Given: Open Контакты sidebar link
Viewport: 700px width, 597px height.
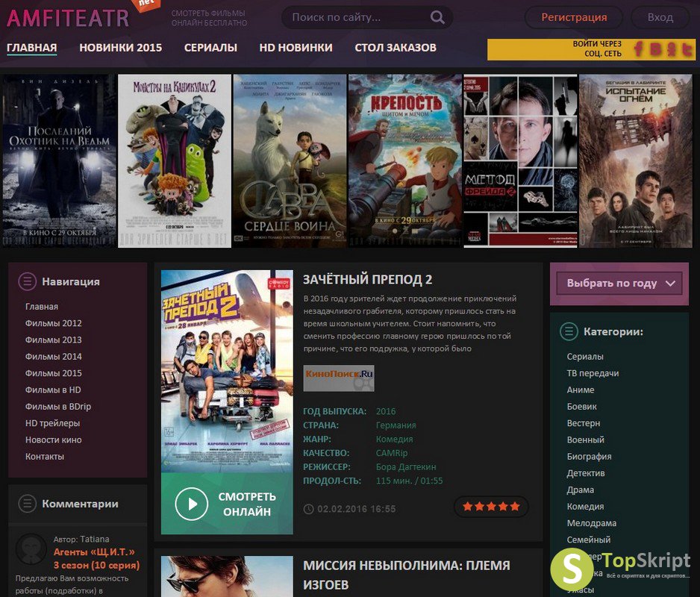Looking at the screenshot, I should pos(45,457).
